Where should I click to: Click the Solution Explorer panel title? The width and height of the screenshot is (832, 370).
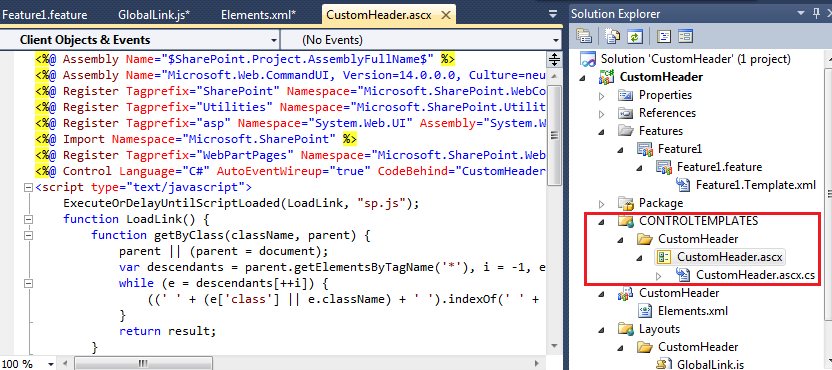pyautogui.click(x=616, y=14)
